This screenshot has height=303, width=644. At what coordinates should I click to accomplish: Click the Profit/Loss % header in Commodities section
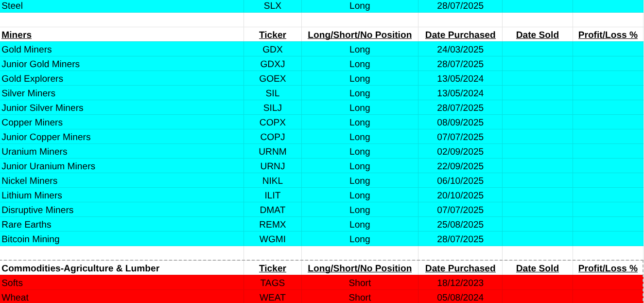pos(608,268)
